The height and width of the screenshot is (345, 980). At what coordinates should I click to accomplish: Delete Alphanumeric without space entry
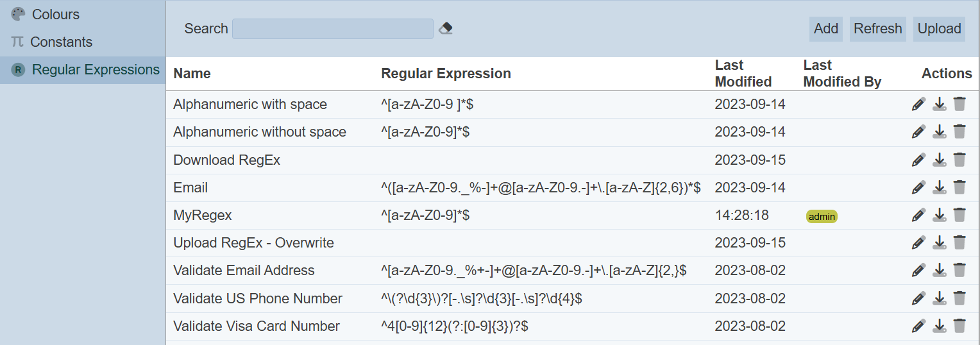click(x=959, y=132)
